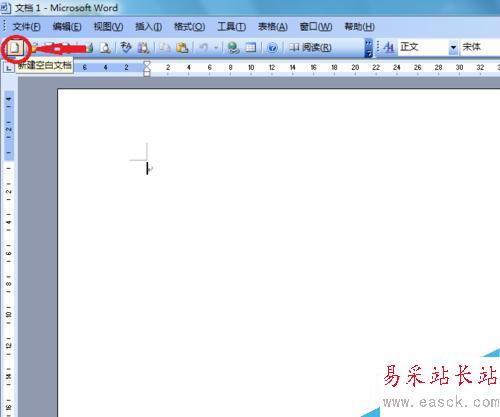The height and width of the screenshot is (417, 500).
Task: Open the 工具(T) menu
Action: click(x=232, y=27)
